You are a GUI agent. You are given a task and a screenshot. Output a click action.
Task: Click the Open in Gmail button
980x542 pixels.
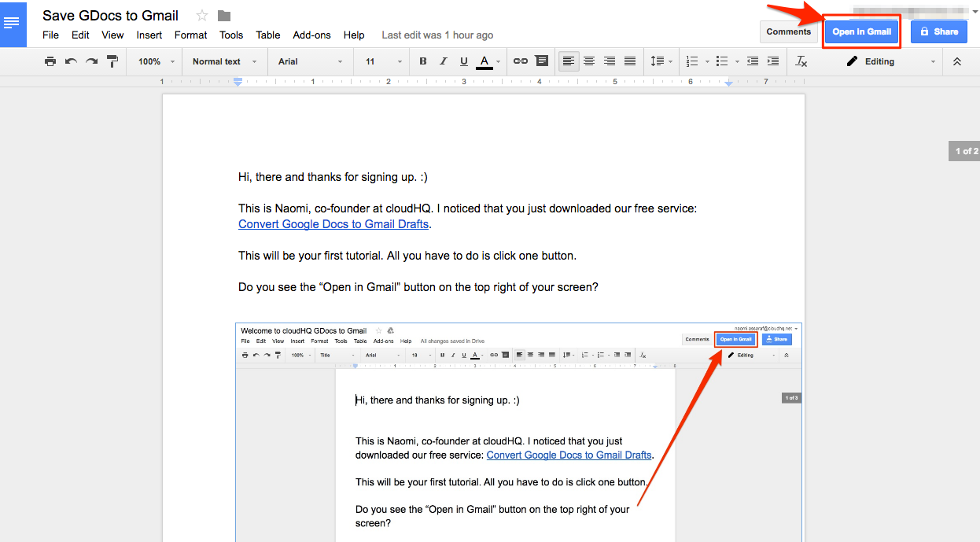tap(861, 31)
